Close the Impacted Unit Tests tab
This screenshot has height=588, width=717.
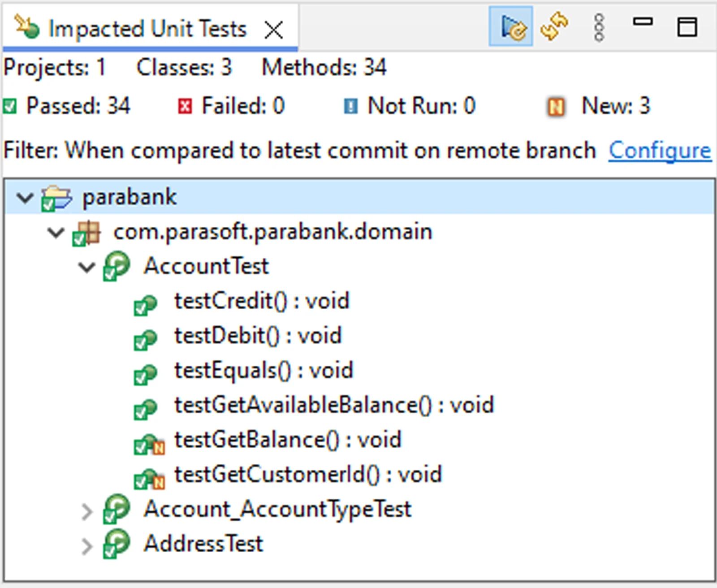coord(273,30)
